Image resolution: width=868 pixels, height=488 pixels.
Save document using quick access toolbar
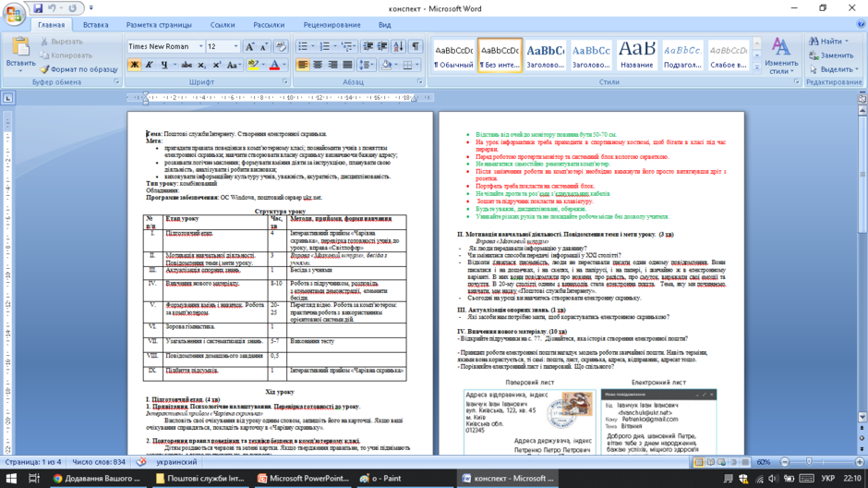[x=38, y=8]
